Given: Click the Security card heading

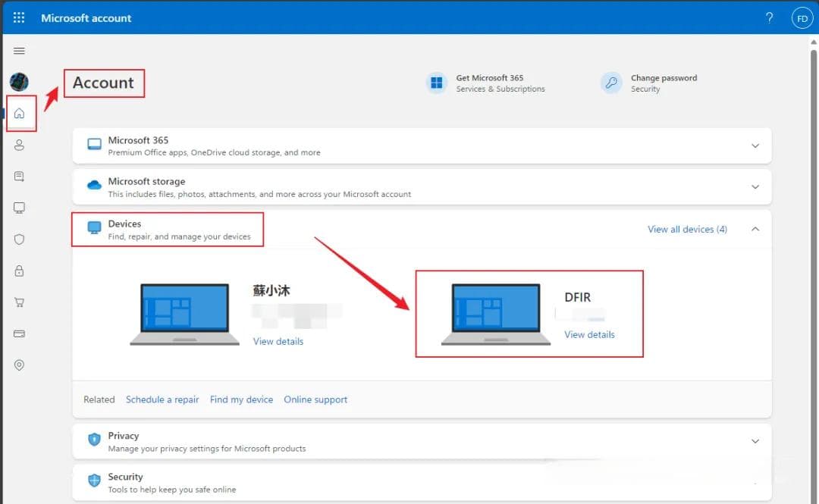Looking at the screenshot, I should 125,477.
